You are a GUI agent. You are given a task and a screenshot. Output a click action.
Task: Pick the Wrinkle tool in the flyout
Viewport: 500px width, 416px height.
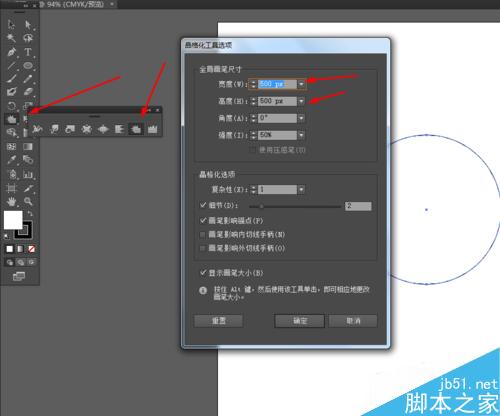(x=153, y=129)
